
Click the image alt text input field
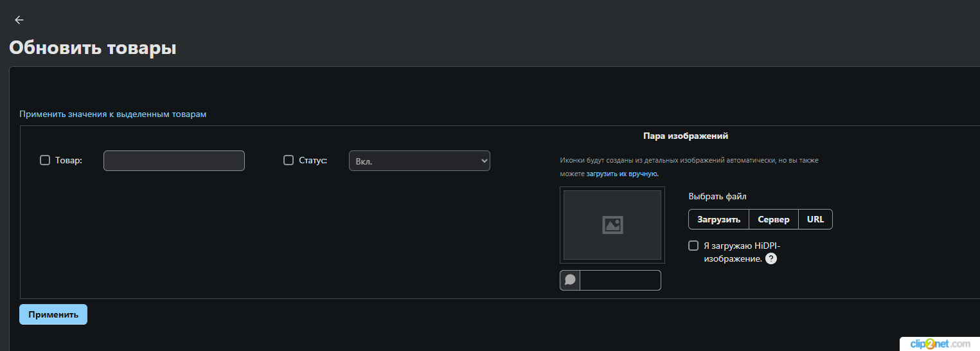620,280
